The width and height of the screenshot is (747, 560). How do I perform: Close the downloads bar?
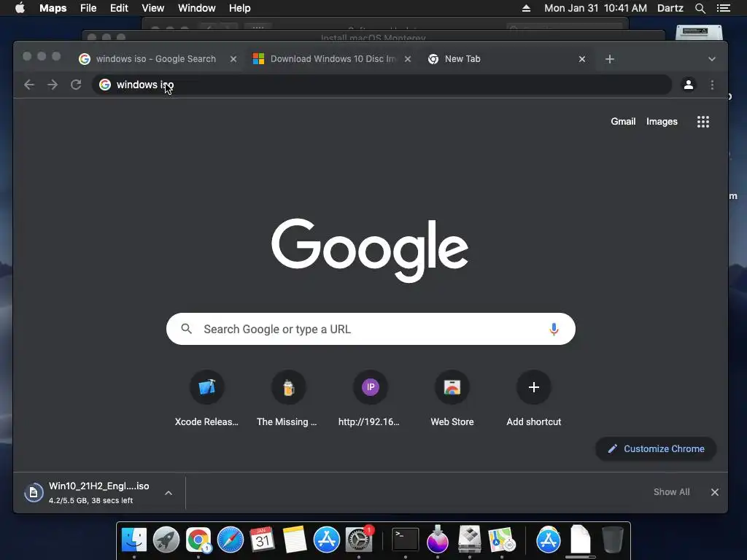tap(715, 492)
